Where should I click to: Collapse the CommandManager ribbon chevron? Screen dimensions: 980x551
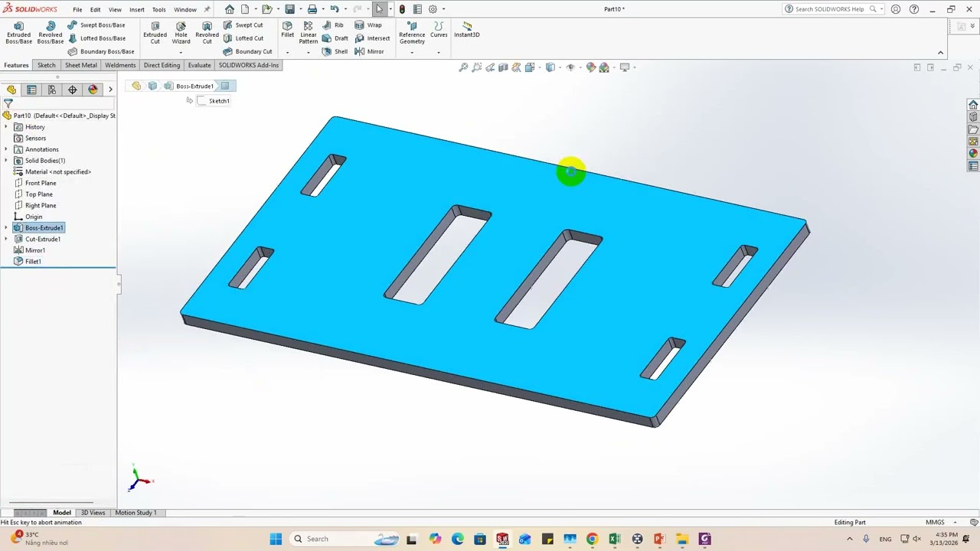pos(940,52)
